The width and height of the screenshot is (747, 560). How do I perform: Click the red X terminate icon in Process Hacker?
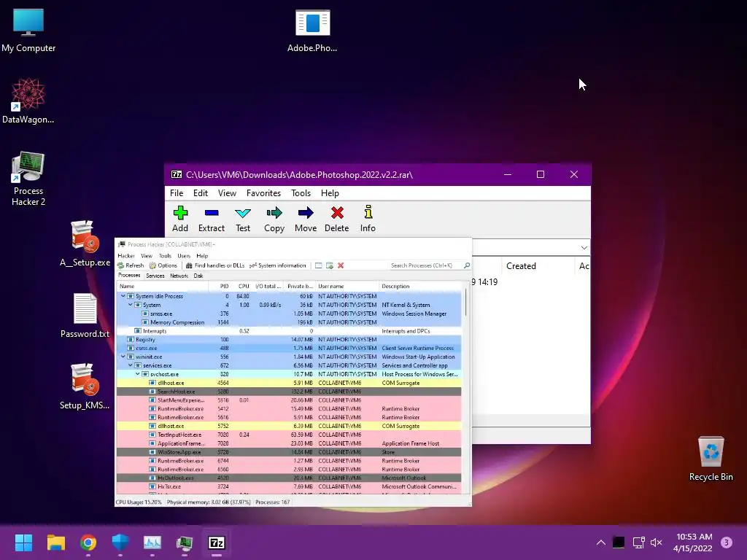click(x=341, y=265)
